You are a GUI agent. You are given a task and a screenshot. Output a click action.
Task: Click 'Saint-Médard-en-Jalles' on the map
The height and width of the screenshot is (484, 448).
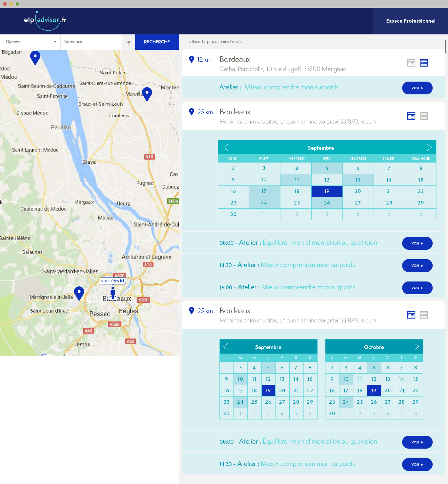[x=71, y=272]
